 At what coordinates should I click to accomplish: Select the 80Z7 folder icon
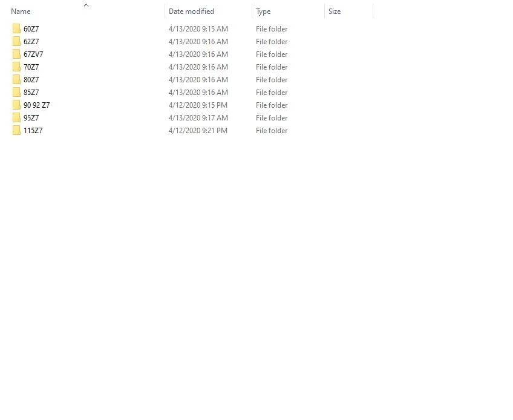tap(16, 80)
